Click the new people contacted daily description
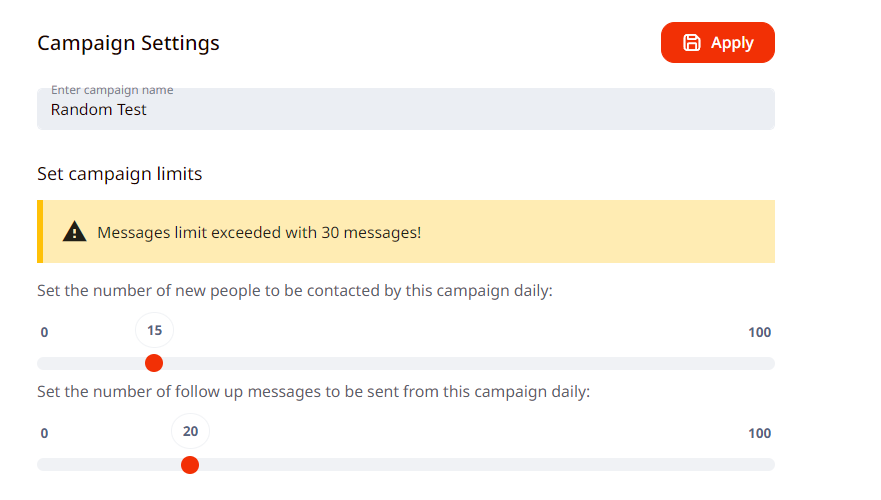The width and height of the screenshot is (881, 500). click(x=295, y=291)
